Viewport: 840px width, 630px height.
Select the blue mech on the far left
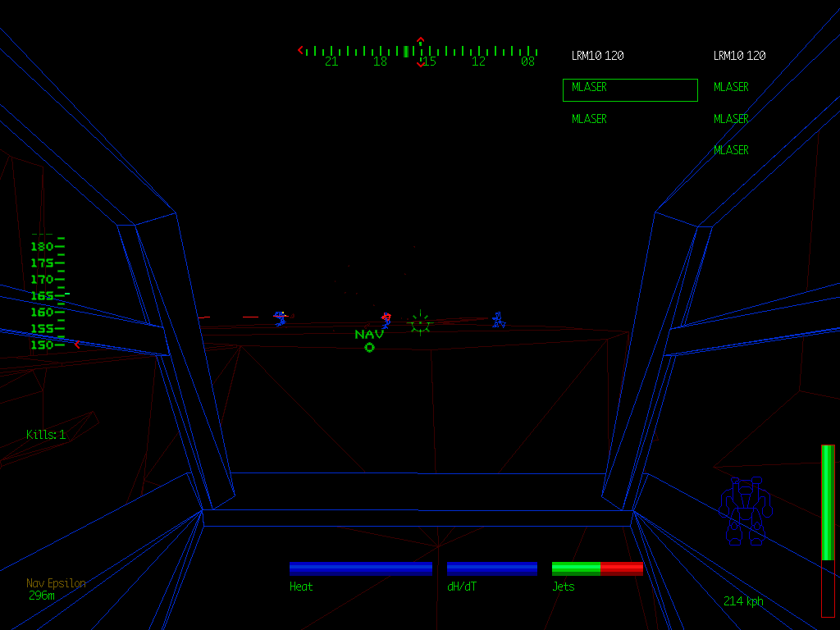click(281, 318)
